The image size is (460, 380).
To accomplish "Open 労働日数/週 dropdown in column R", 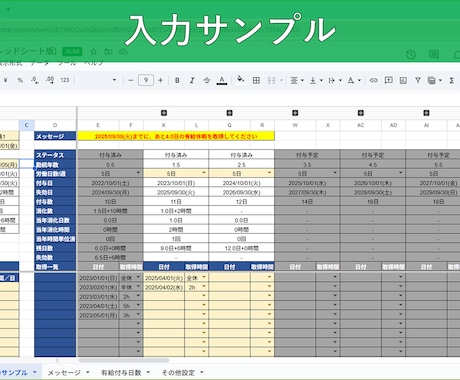I will (270, 173).
